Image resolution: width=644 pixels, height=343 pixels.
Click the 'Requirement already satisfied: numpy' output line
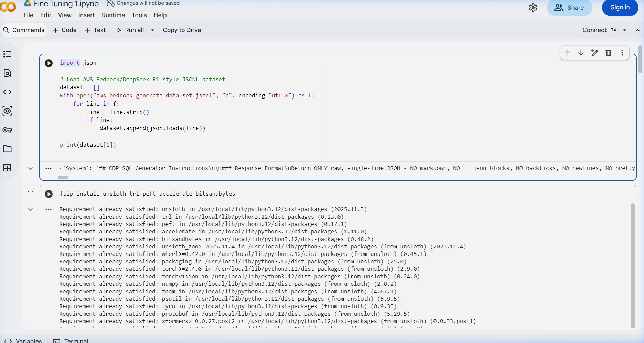pyautogui.click(x=228, y=284)
